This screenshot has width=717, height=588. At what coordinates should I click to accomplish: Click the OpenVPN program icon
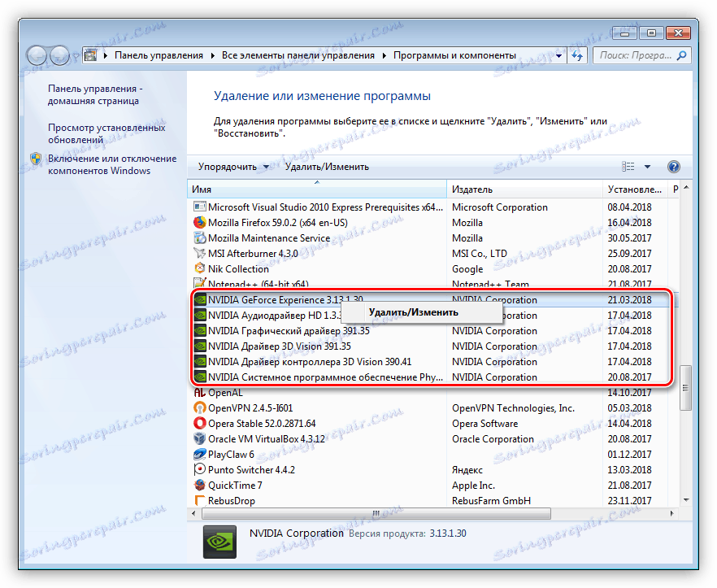[x=199, y=407]
